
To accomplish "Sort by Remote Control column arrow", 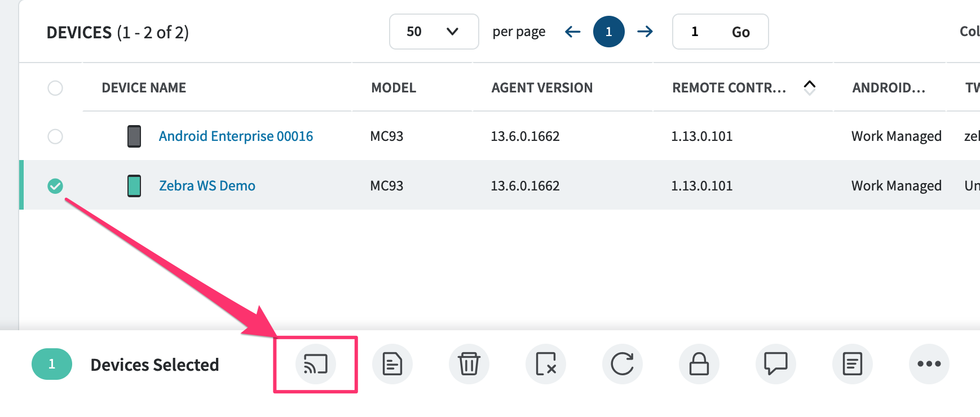I will (x=809, y=87).
